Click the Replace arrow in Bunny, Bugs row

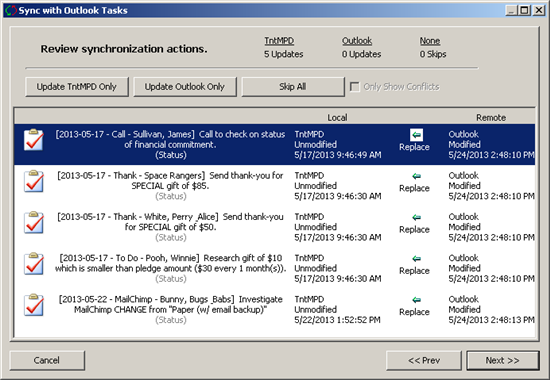point(416,300)
